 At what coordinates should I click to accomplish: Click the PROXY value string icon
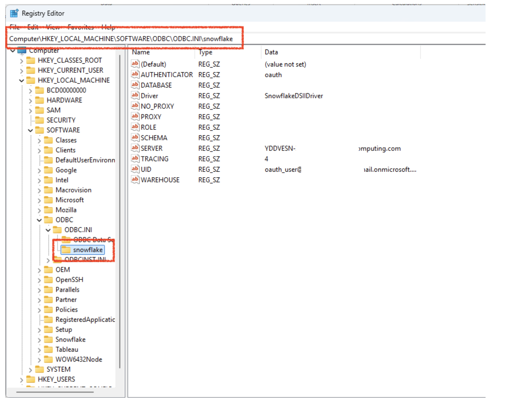click(135, 117)
